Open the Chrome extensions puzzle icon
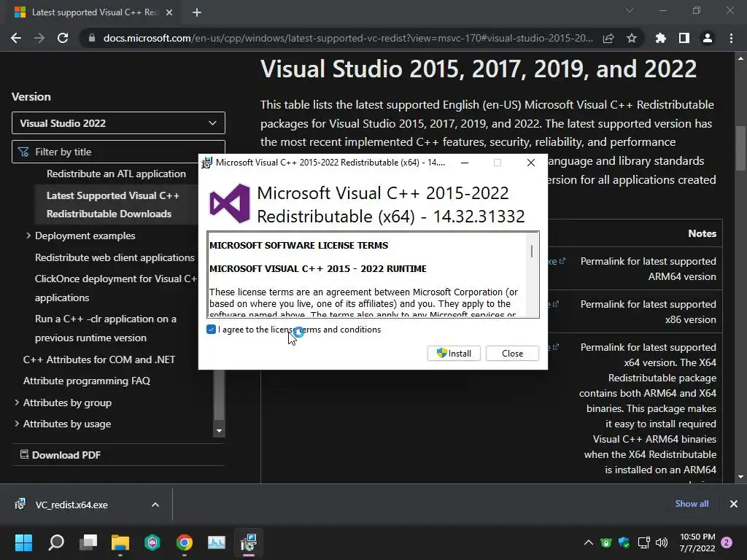 tap(661, 38)
